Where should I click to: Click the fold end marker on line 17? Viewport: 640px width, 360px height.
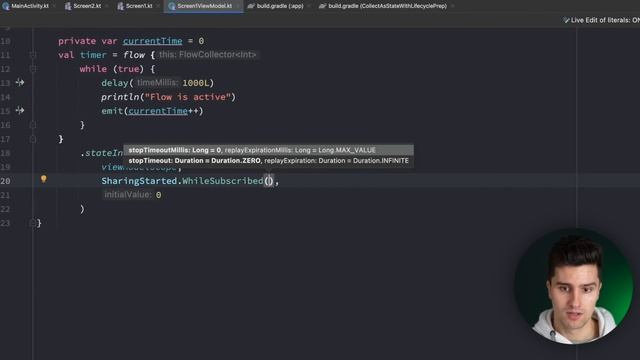click(33, 139)
